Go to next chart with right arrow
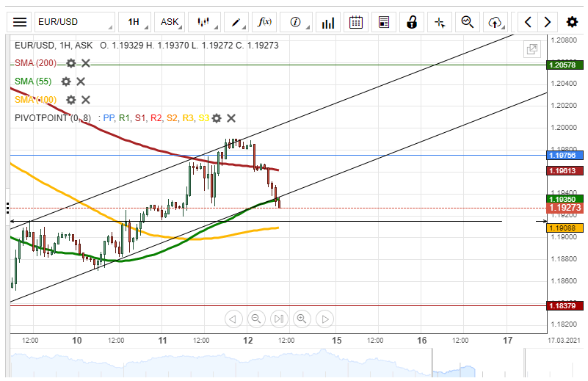The width and height of the screenshot is (588, 381). [x=548, y=22]
